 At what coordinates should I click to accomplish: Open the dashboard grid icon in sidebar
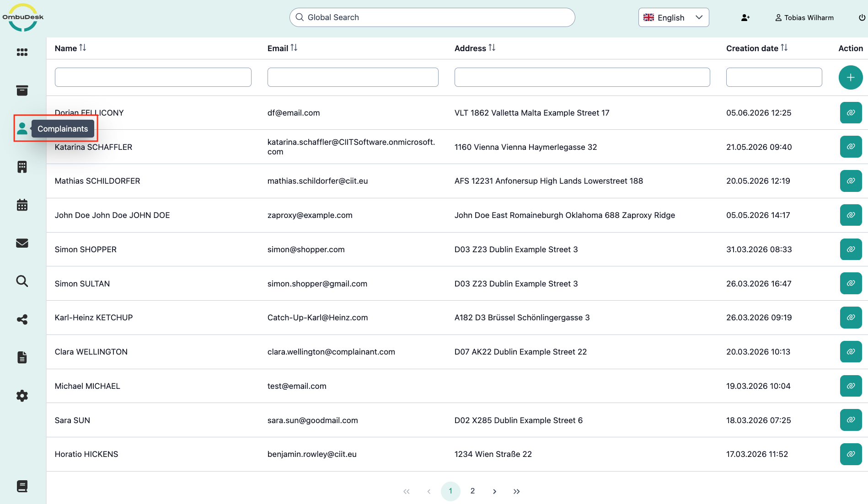[x=22, y=52]
